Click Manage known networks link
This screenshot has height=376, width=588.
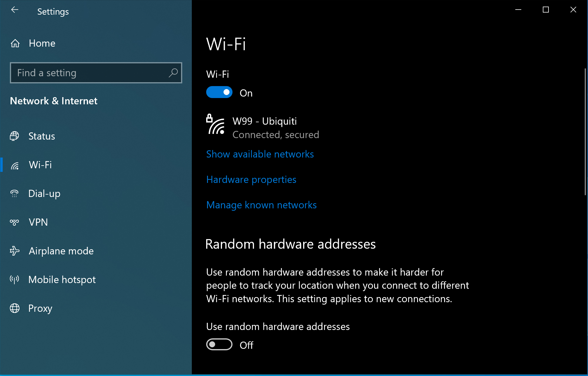click(261, 205)
